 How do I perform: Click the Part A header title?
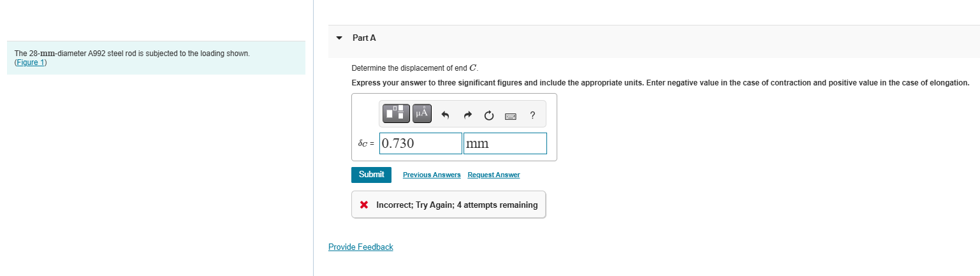pos(364,38)
